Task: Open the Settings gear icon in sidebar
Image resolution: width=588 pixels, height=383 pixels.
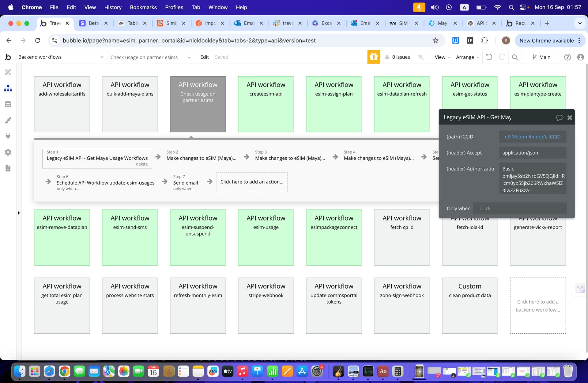Action: click(x=8, y=152)
